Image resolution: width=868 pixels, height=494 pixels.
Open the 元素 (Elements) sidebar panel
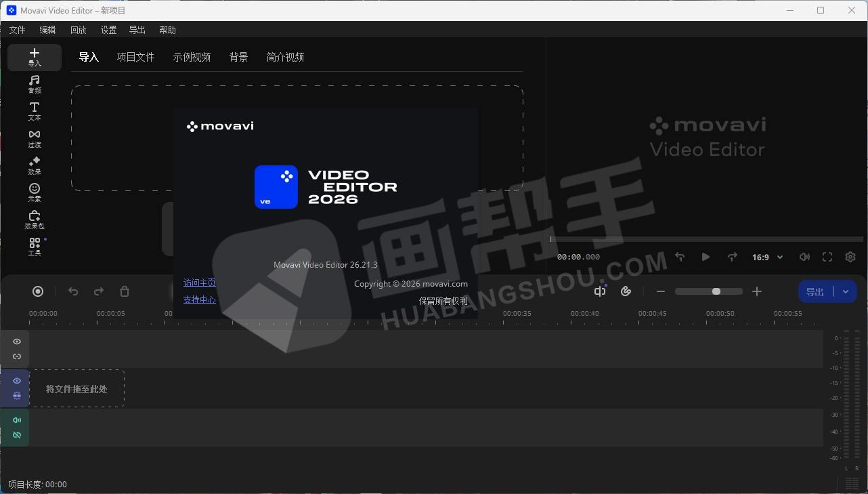(x=35, y=193)
